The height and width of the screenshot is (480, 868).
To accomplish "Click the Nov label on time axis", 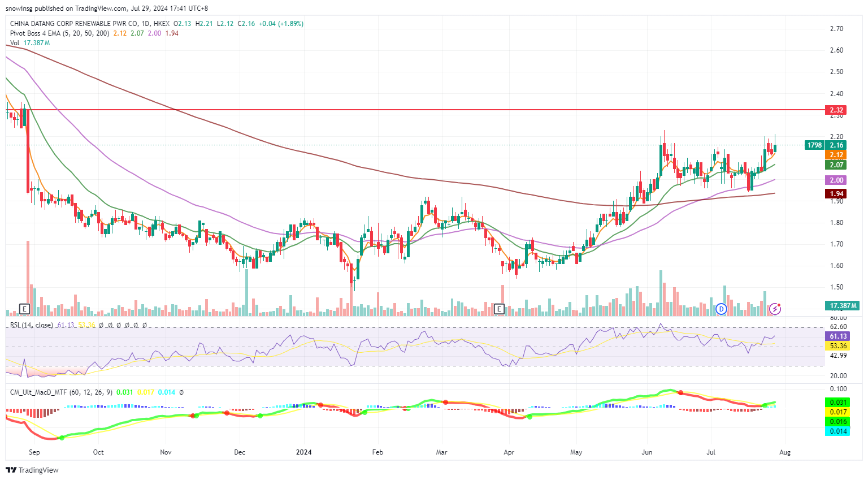I will click(166, 452).
